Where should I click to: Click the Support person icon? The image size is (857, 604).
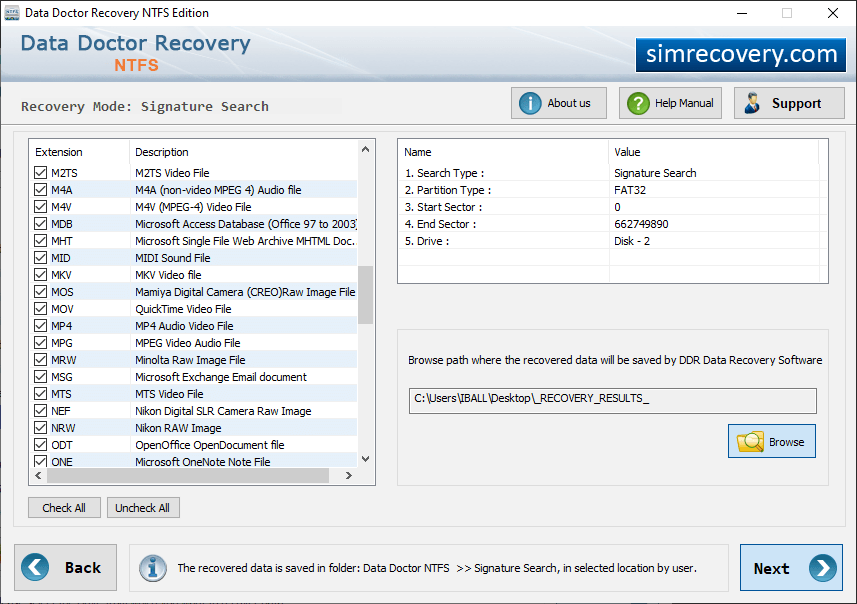coord(753,103)
